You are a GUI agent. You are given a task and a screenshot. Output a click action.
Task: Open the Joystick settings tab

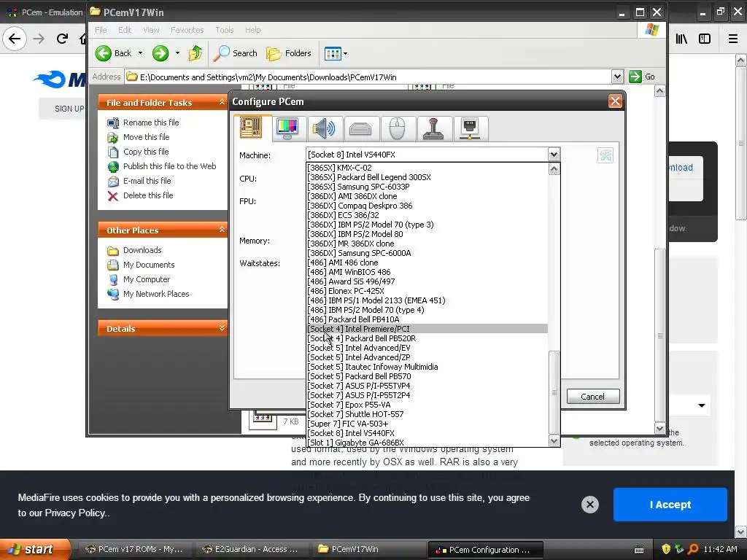click(x=433, y=128)
